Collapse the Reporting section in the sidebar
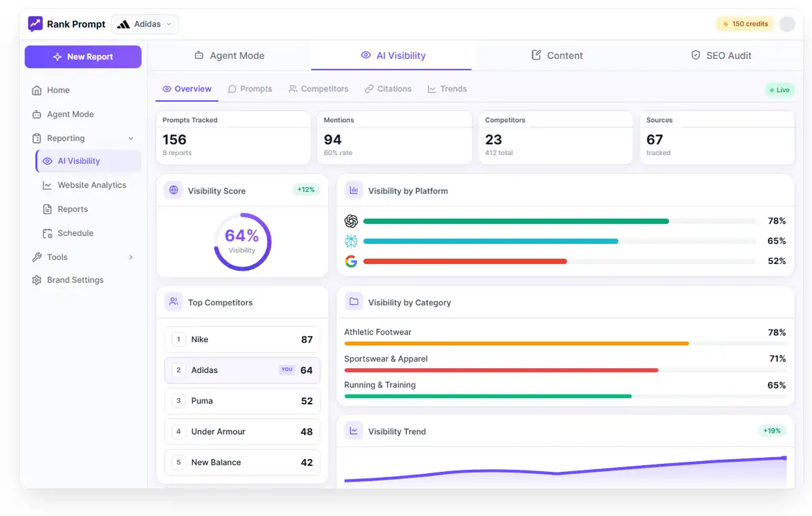Viewport: 812px width, 516px height. pyautogui.click(x=131, y=139)
